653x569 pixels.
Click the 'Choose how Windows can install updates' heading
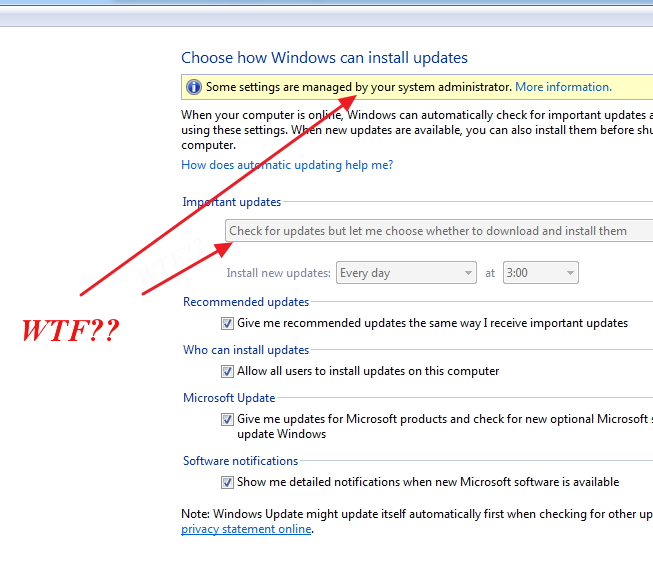click(324, 58)
